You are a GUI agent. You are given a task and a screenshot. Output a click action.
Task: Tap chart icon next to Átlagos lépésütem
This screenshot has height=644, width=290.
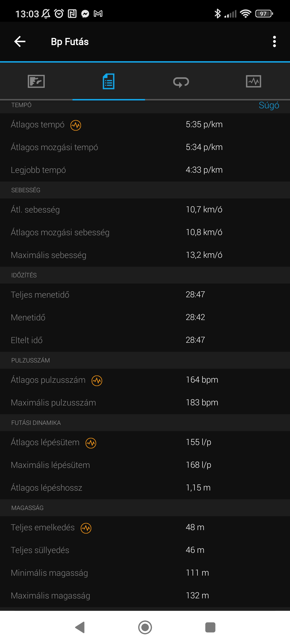(91, 443)
